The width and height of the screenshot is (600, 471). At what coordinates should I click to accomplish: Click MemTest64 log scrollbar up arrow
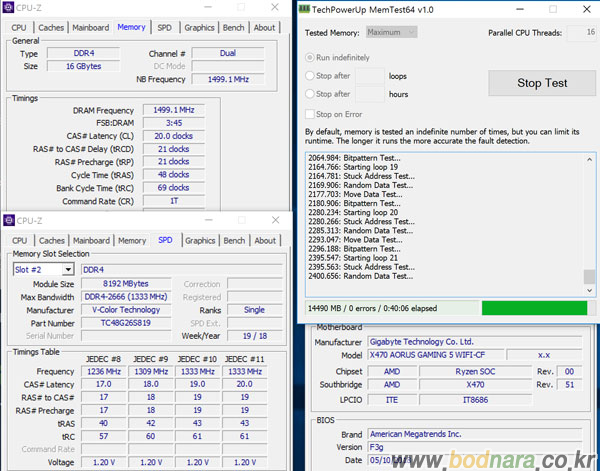point(589,160)
